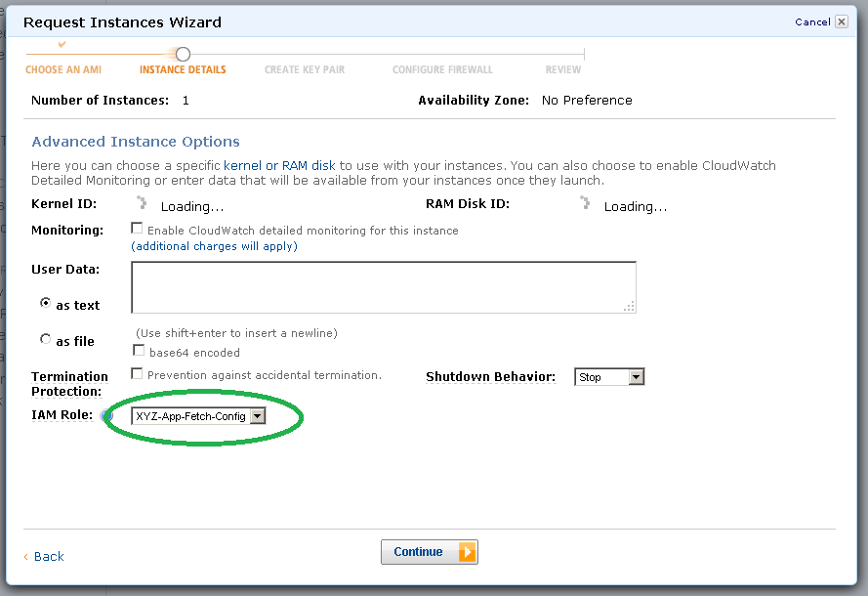Click the info icon beside IAM Role
This screenshot has height=596, width=868.
pyautogui.click(x=107, y=414)
